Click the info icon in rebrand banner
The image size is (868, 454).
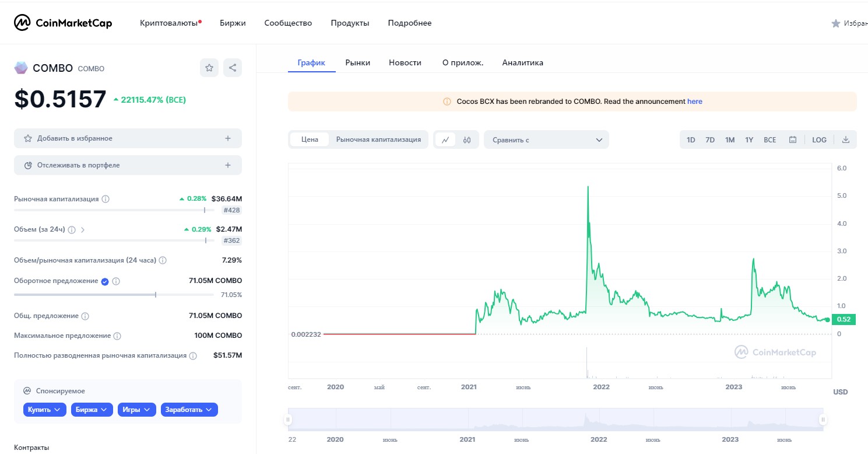coord(447,102)
